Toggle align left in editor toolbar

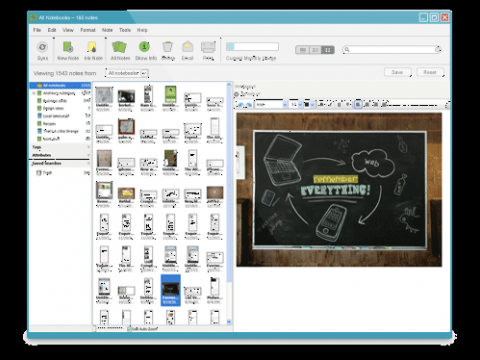point(358,104)
